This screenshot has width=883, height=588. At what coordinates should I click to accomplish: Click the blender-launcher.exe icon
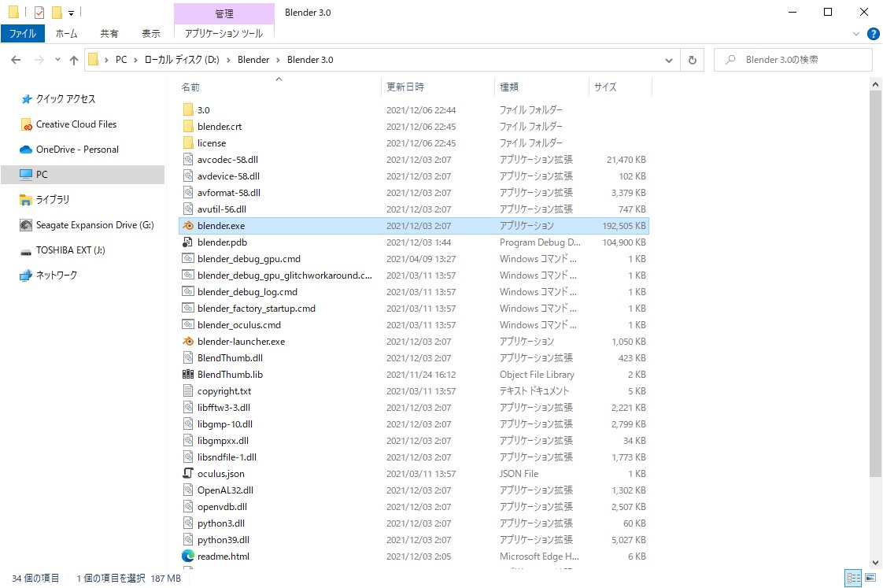pyautogui.click(x=188, y=342)
